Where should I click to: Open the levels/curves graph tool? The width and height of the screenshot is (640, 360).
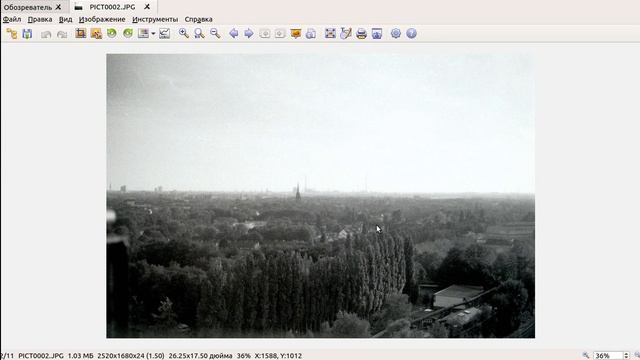[164, 33]
